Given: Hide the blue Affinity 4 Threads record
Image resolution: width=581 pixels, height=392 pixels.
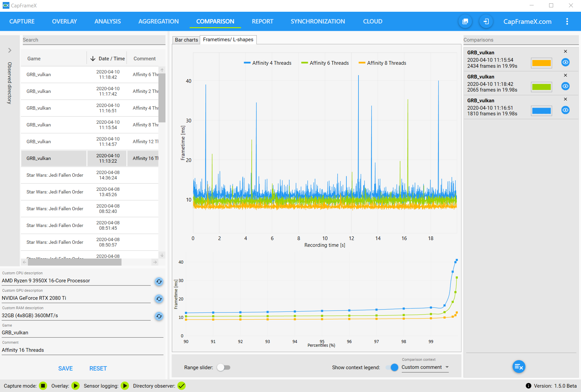Looking at the screenshot, I should point(566,110).
